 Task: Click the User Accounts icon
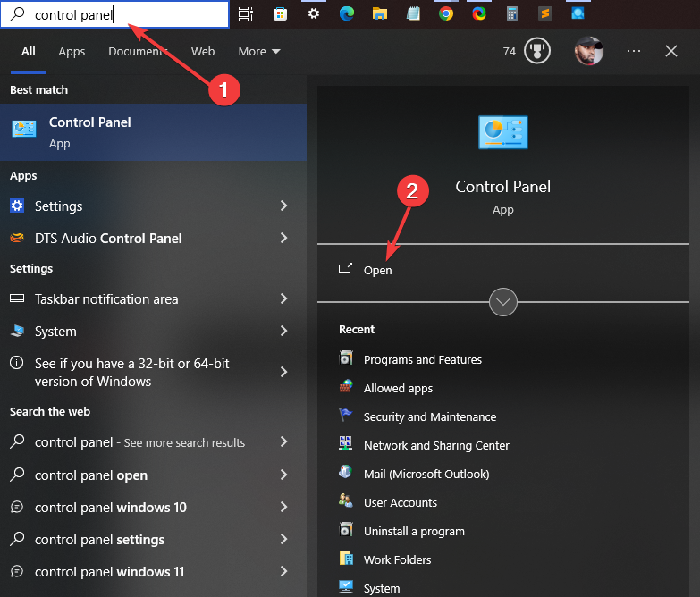click(346, 500)
